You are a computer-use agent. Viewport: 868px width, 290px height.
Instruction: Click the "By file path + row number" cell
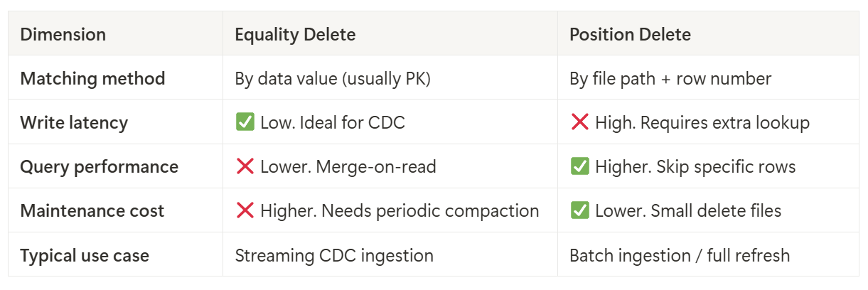(670, 78)
